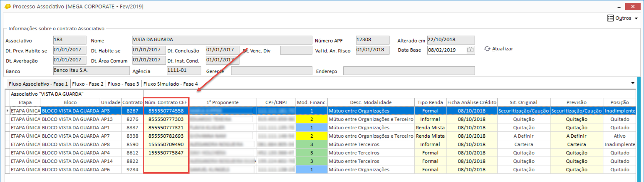Select the Associativo "VISTA DA GUARDA" group header
This screenshot has height=182, width=644.
click(76, 94)
